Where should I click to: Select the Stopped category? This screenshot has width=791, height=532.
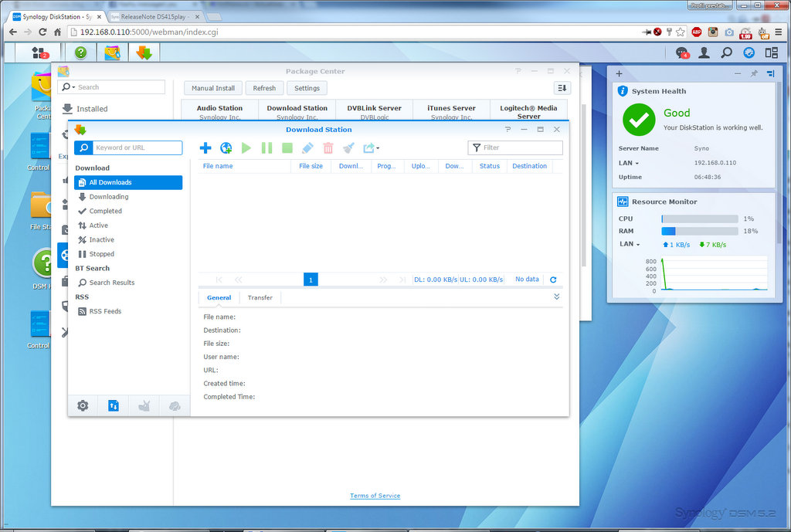128,254
